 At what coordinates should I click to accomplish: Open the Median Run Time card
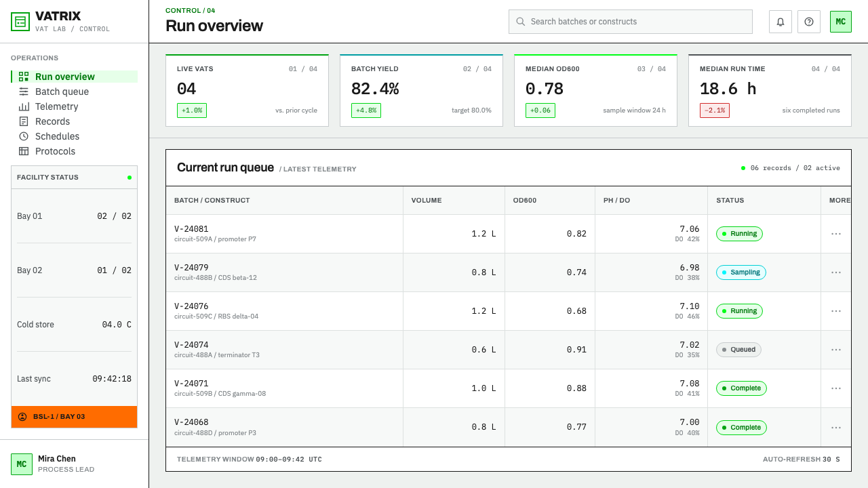770,90
